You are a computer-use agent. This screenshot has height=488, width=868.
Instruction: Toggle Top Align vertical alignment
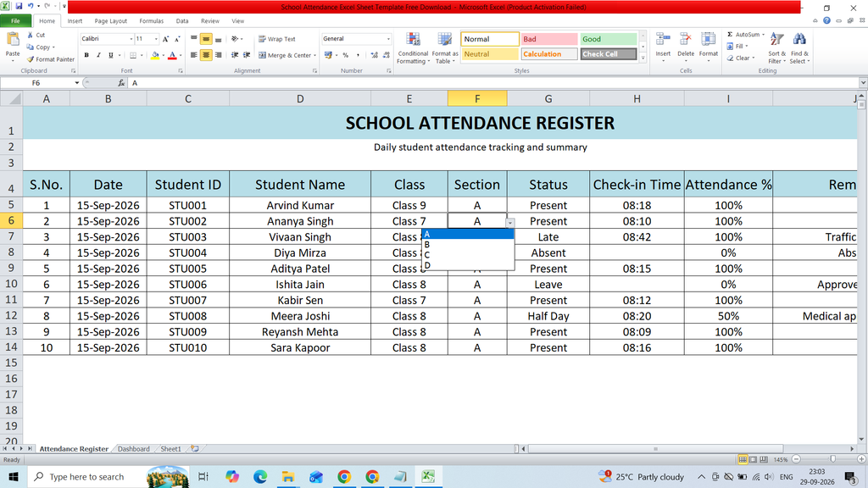pyautogui.click(x=194, y=39)
